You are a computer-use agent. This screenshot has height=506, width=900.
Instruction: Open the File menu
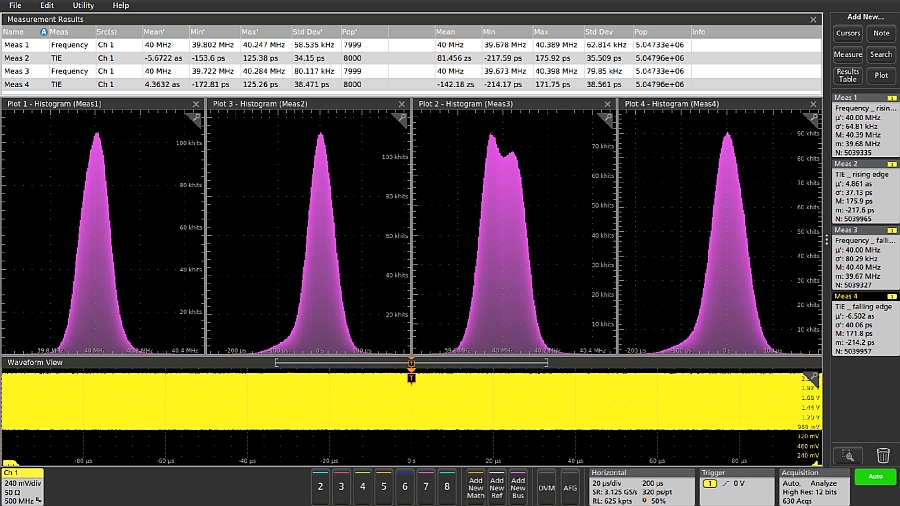[x=14, y=6]
